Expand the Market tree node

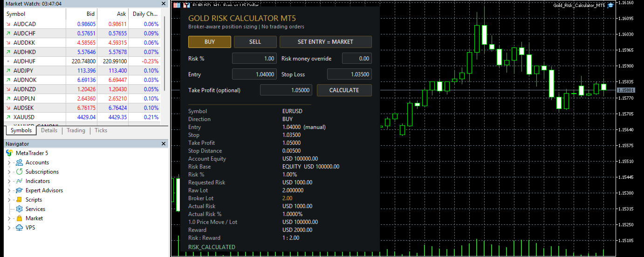[x=9, y=218]
